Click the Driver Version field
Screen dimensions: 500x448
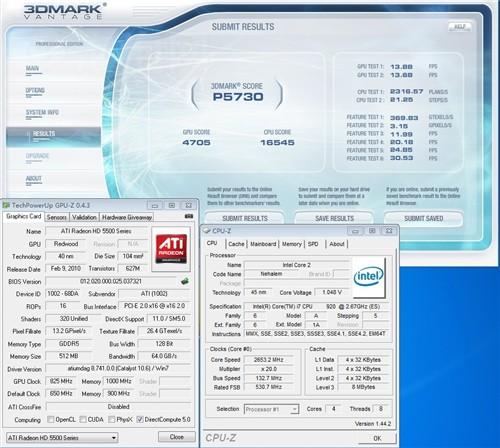coord(118,368)
